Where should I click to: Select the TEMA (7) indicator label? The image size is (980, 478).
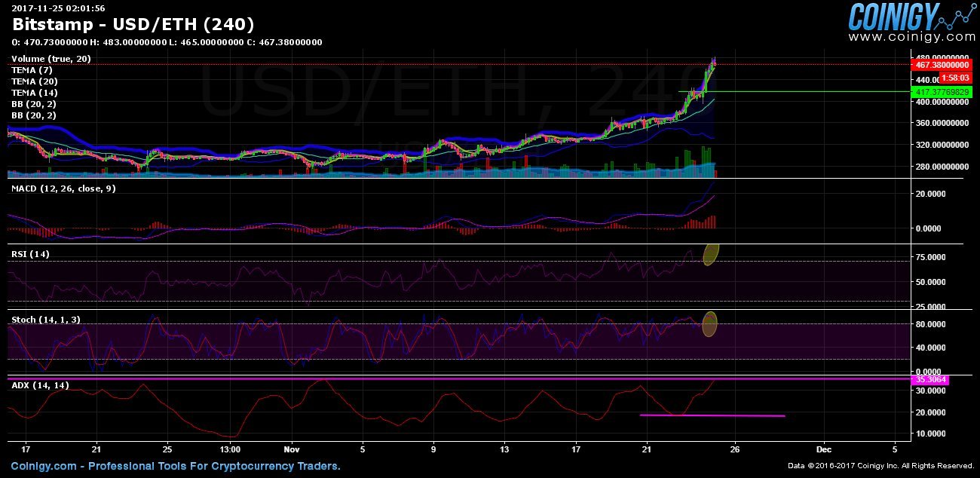32,69
